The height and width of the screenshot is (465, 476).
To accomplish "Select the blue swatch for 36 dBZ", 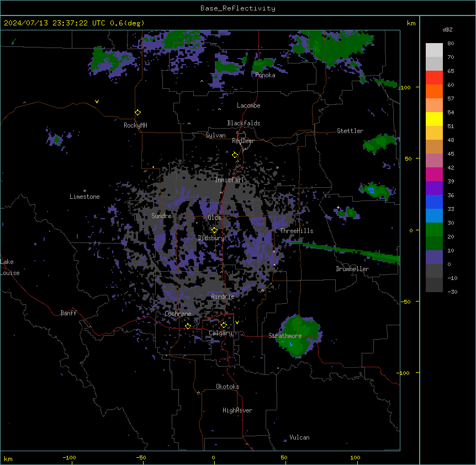I will tap(434, 202).
